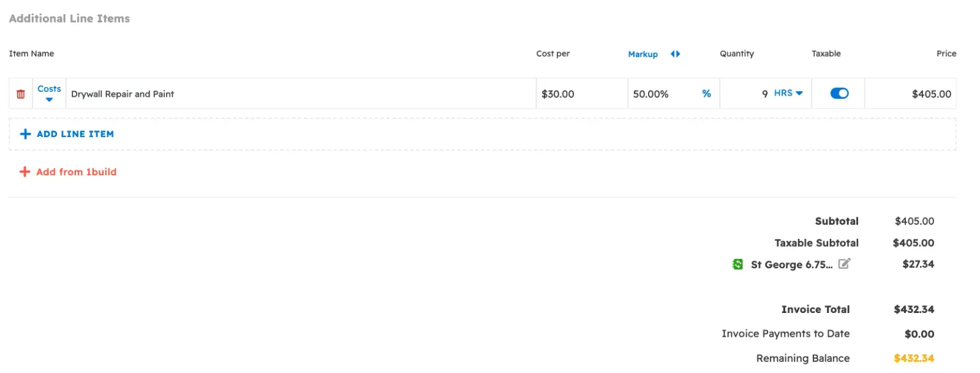Image resolution: width=980 pixels, height=373 pixels.
Task: Select the Markup column header
Action: pyautogui.click(x=643, y=54)
